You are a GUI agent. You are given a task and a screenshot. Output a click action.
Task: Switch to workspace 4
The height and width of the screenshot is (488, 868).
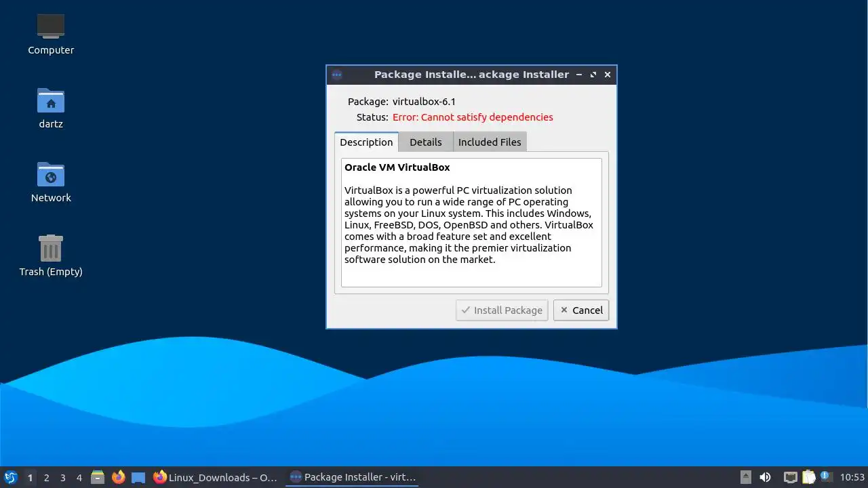[79, 477]
